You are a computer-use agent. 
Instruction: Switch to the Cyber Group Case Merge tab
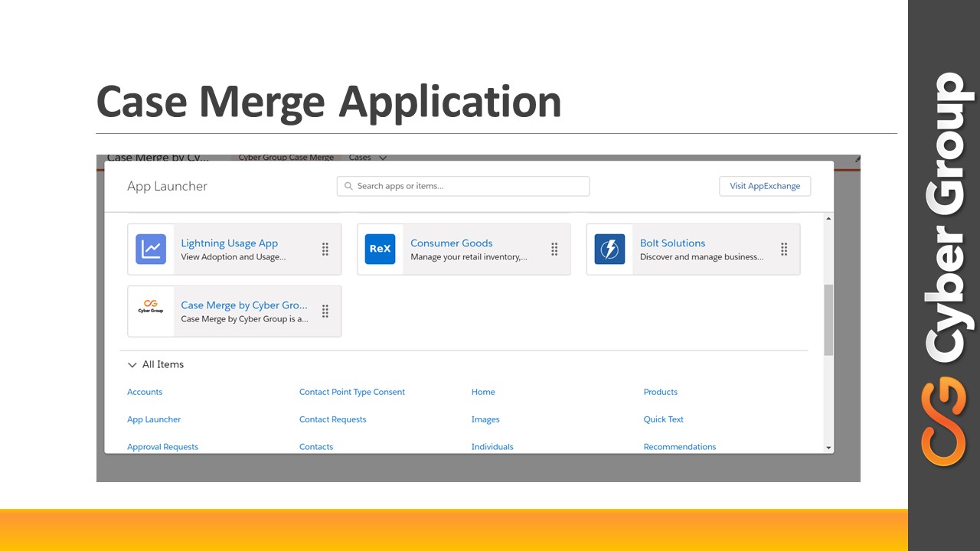[286, 157]
